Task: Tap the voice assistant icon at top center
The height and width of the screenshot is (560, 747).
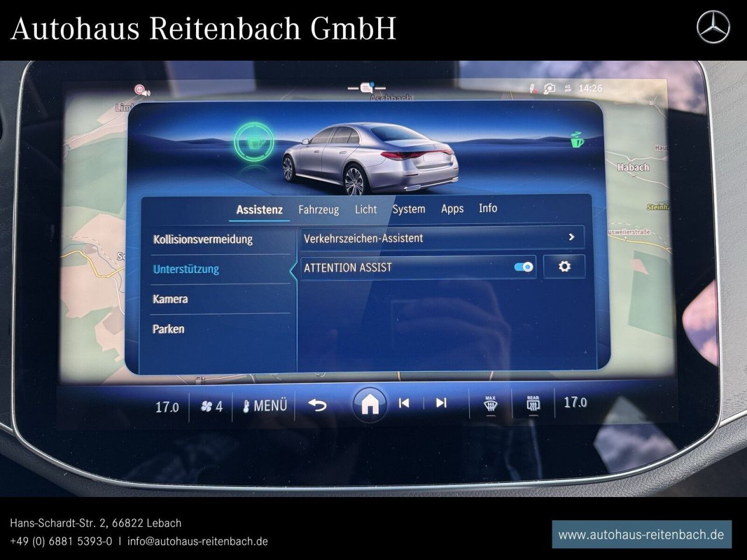Action: pos(366,88)
